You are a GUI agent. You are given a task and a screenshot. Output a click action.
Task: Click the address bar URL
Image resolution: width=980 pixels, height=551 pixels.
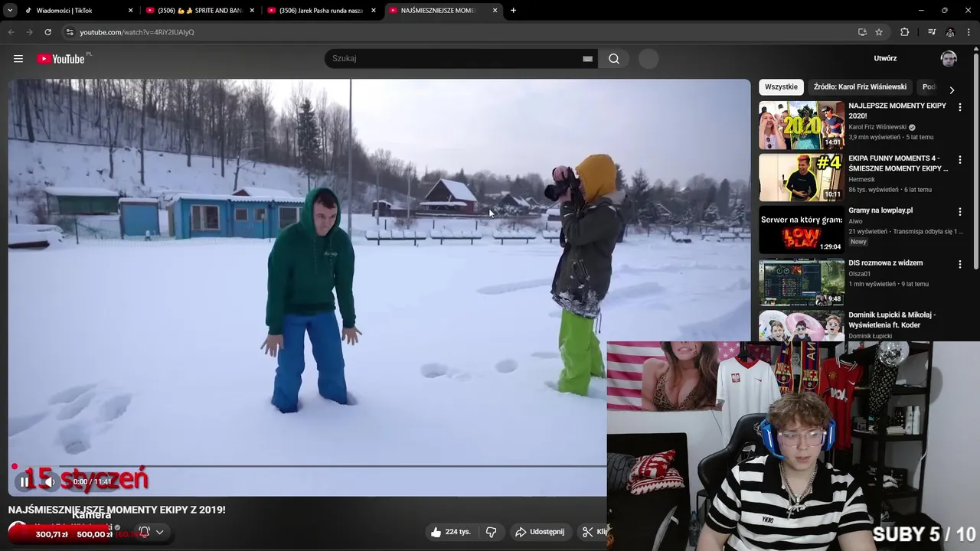click(137, 32)
